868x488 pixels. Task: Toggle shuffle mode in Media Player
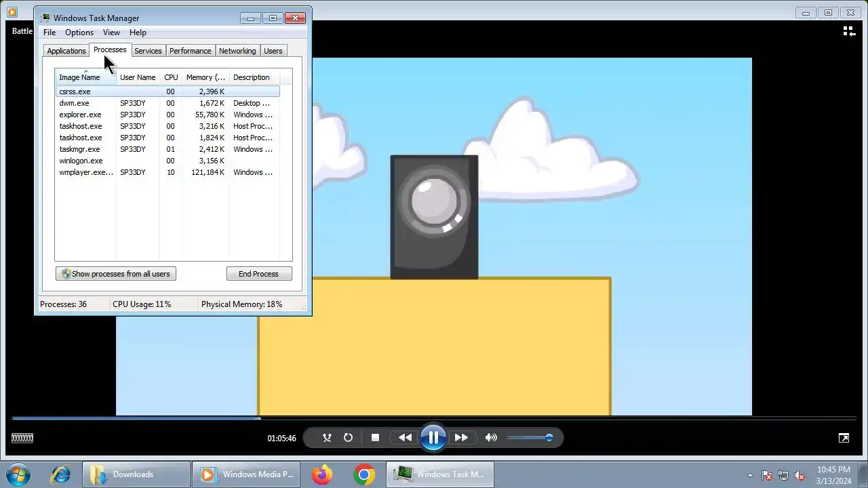[327, 438]
